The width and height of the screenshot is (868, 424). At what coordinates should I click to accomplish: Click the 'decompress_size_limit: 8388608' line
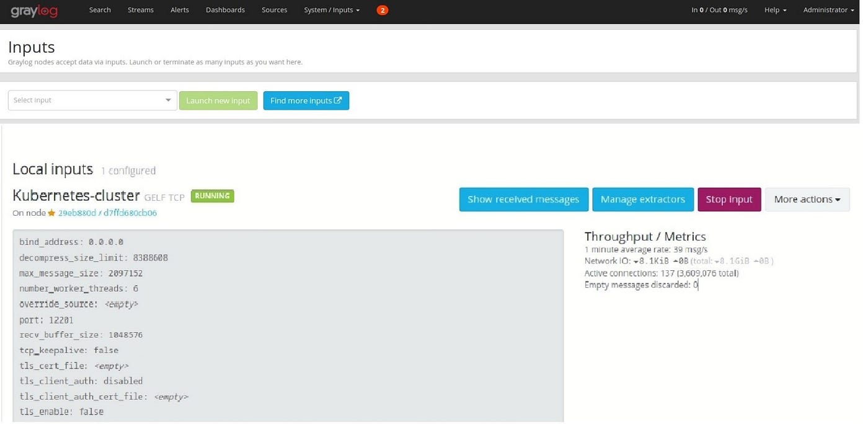(x=94, y=258)
